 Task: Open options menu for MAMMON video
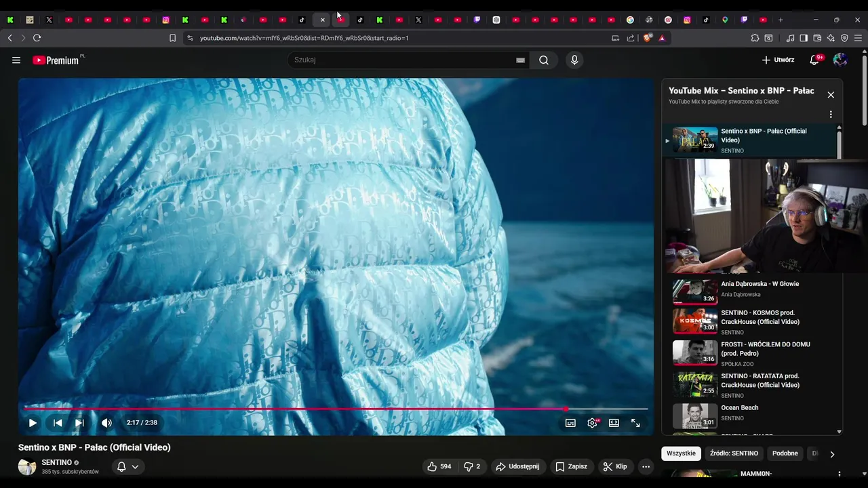tap(839, 474)
